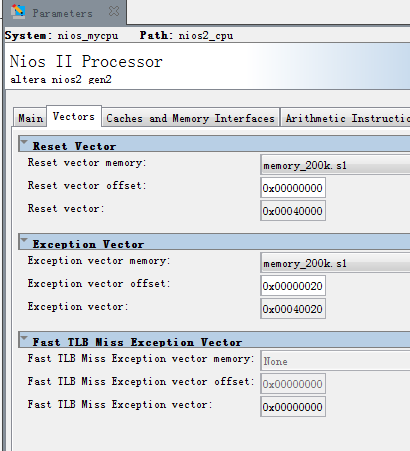Open Reset vector memory dropdown
Image resolution: width=410 pixels, height=451 pixels.
coord(335,165)
